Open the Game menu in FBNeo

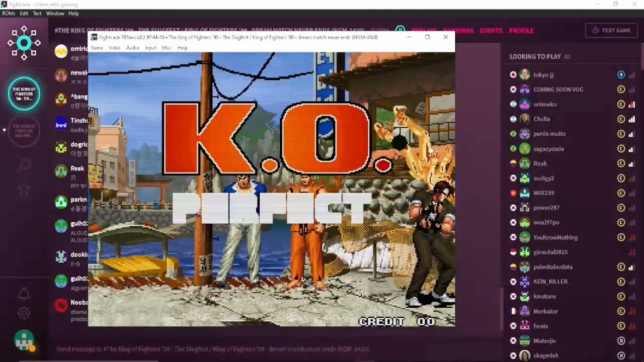pos(97,48)
